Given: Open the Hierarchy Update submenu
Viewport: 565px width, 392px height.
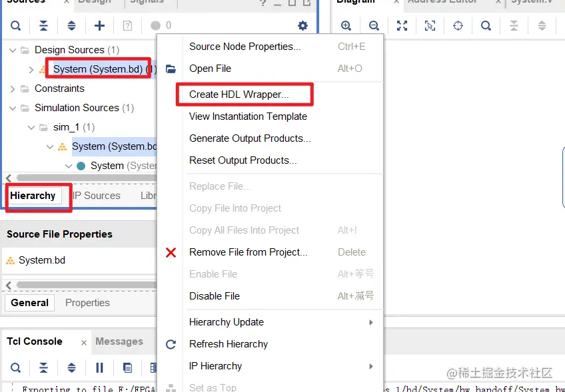Looking at the screenshot, I should (x=284, y=322).
